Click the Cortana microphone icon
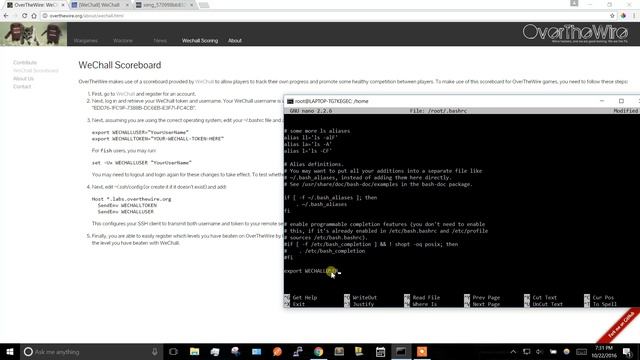The height and width of the screenshot is (360, 640). click(x=155, y=351)
